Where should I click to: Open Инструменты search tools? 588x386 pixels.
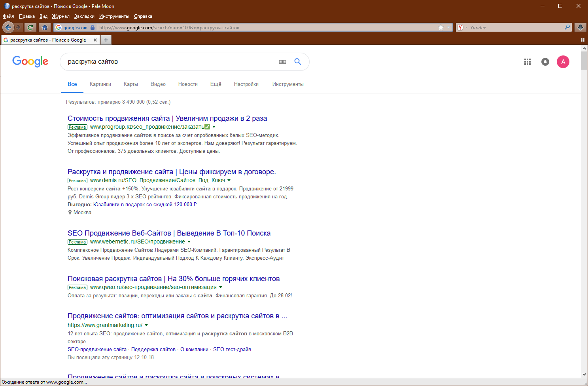coord(288,84)
